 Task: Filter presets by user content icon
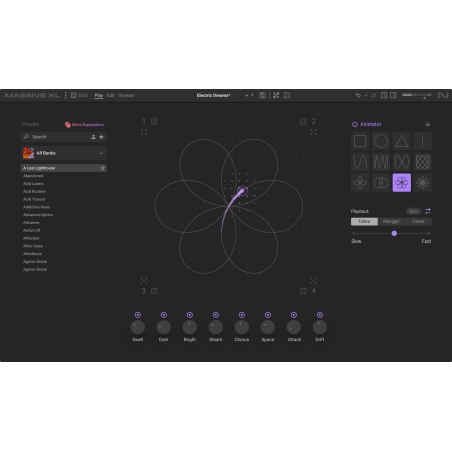(93, 137)
